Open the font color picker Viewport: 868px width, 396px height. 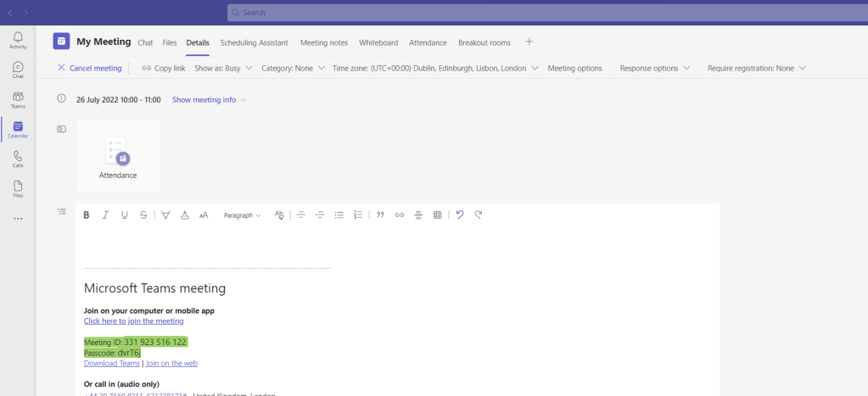point(185,215)
